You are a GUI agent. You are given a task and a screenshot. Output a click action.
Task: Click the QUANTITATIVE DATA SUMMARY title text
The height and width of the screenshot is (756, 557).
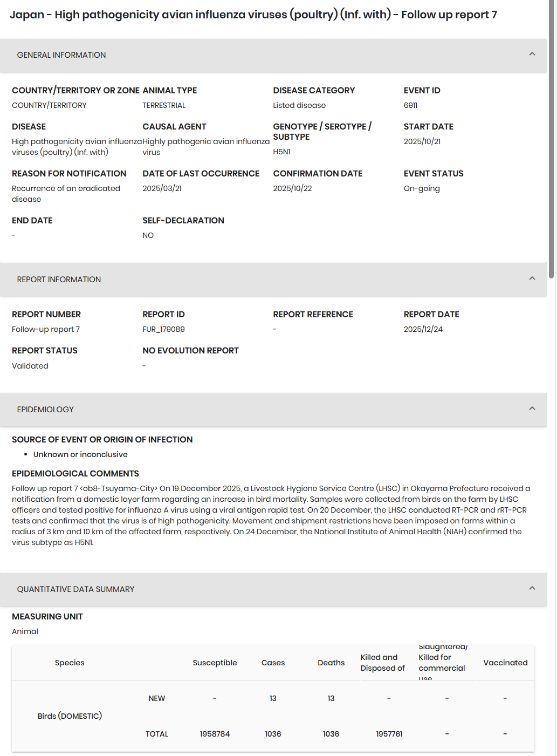tap(75, 589)
